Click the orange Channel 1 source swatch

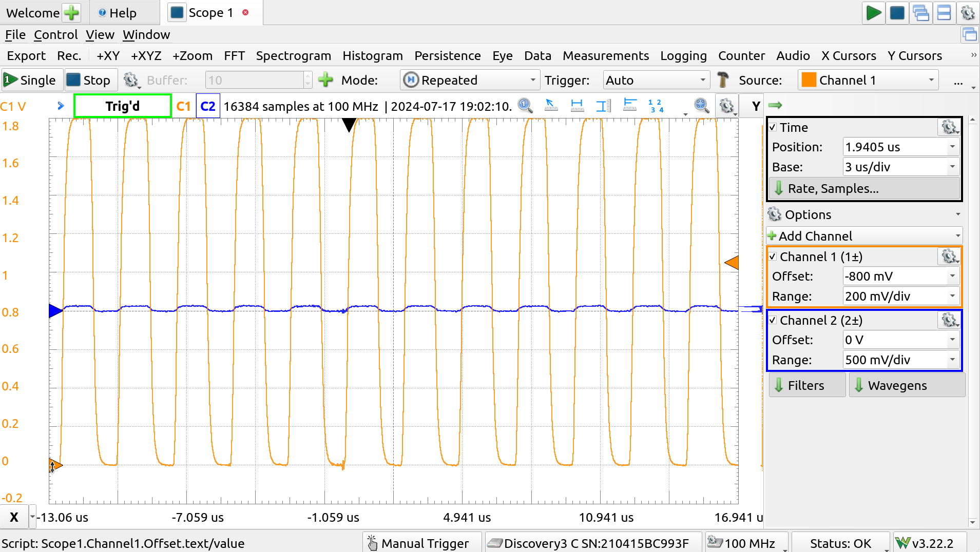tap(809, 80)
